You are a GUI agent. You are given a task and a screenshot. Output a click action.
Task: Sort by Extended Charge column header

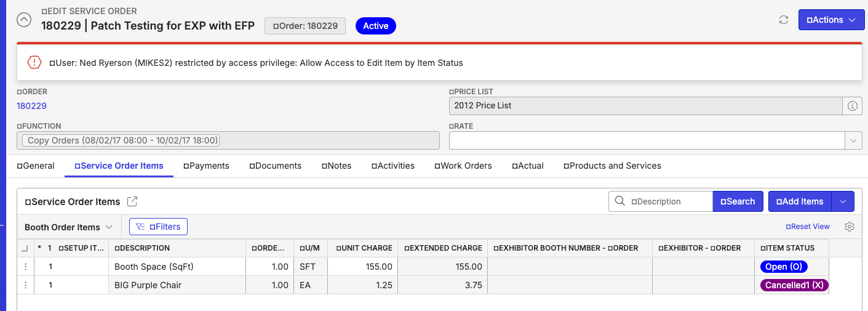443,248
